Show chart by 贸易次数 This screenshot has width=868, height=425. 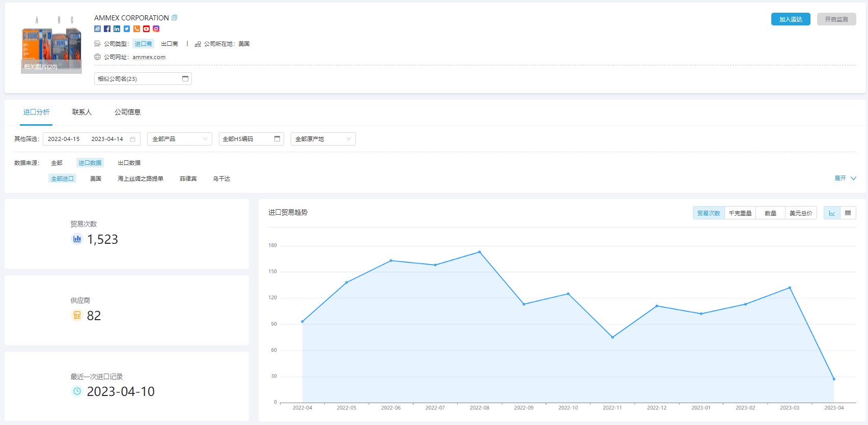click(709, 213)
